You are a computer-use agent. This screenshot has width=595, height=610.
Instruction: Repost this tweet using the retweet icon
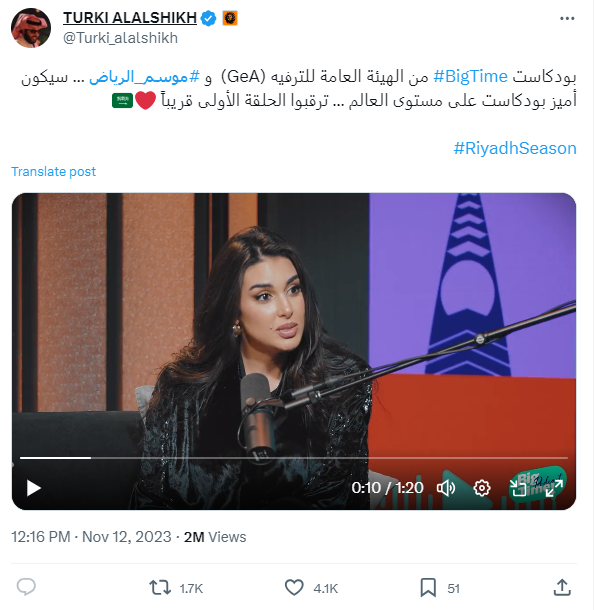(160, 587)
